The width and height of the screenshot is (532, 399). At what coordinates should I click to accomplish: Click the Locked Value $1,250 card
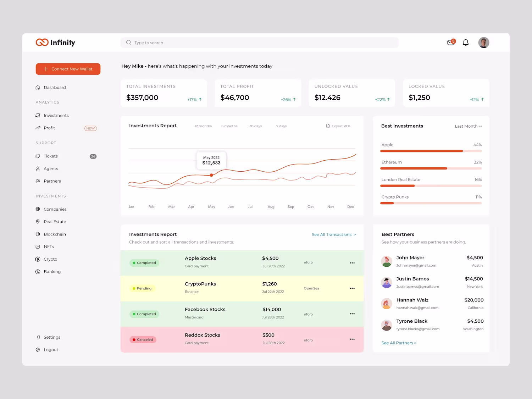(x=446, y=93)
